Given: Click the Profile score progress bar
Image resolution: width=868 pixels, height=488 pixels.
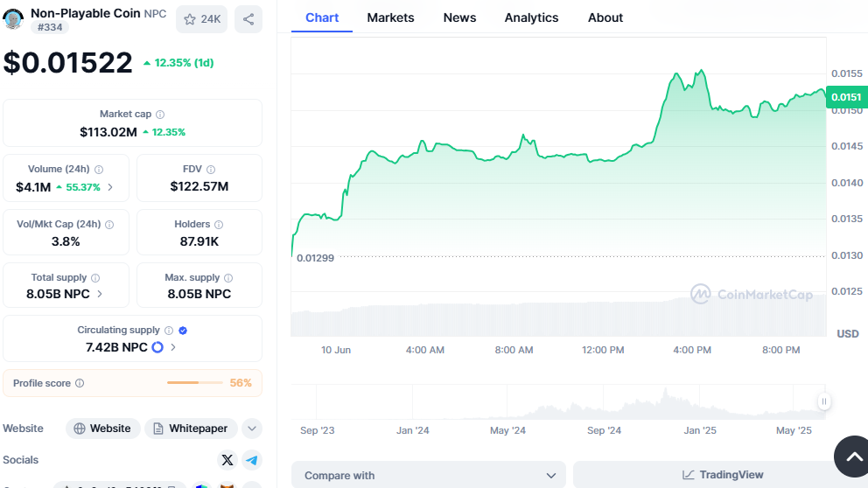Looking at the screenshot, I should click(195, 383).
